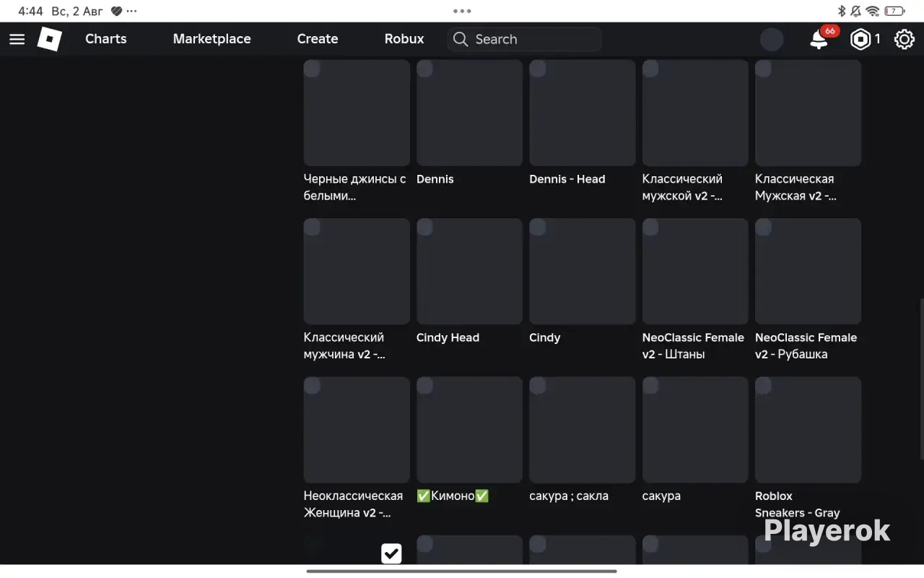This screenshot has width=924, height=578.
Task: Open thumbnail for Черные джинсы с белыми
Action: [x=357, y=113]
